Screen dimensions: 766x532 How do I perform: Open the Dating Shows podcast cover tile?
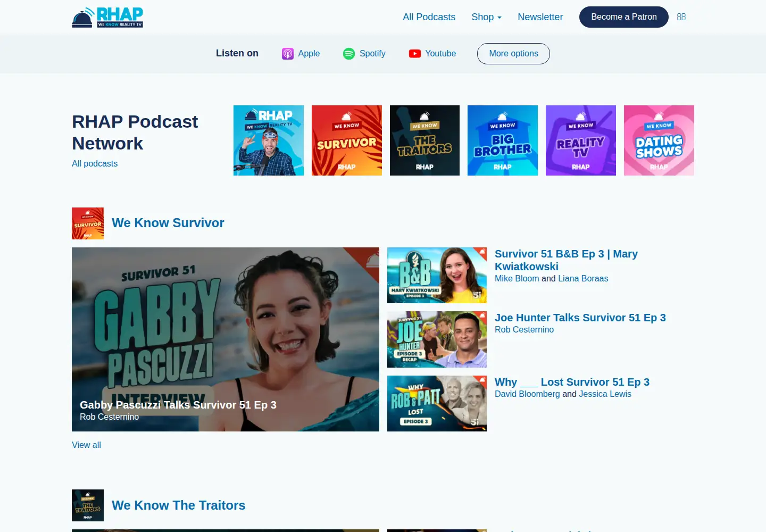659,140
